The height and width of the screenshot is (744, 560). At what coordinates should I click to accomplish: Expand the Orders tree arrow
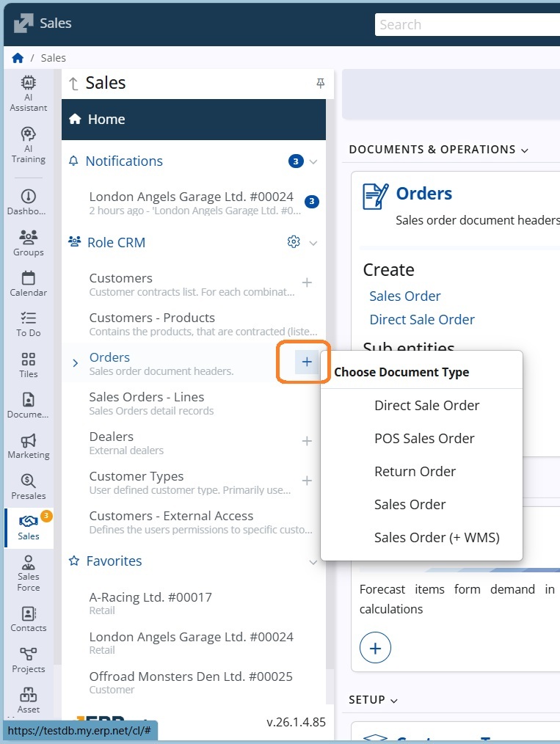coord(75,363)
